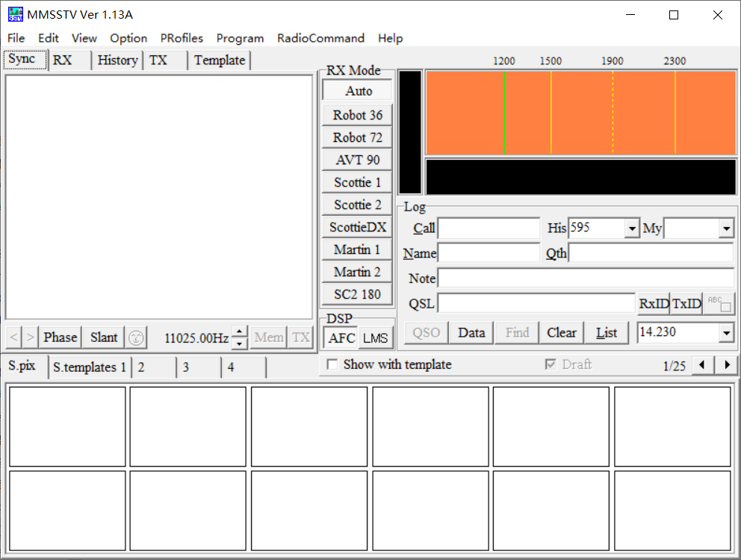Viewport: 741px width, 560px height.
Task: Click the black waterfall display
Action: click(581, 177)
